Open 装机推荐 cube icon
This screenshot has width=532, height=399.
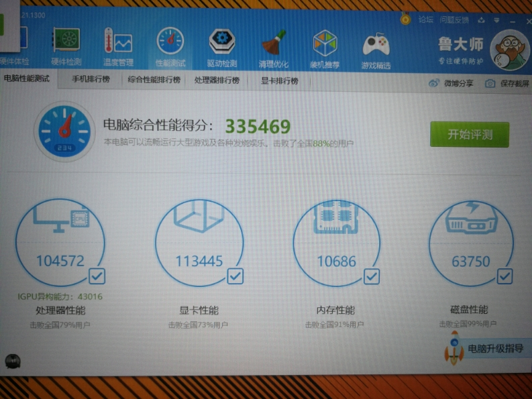pyautogui.click(x=325, y=44)
